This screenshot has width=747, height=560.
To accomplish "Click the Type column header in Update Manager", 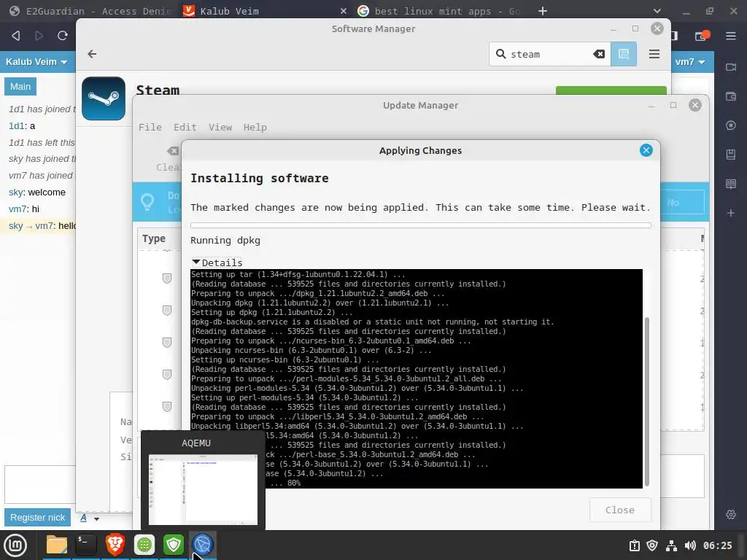I will pyautogui.click(x=154, y=238).
